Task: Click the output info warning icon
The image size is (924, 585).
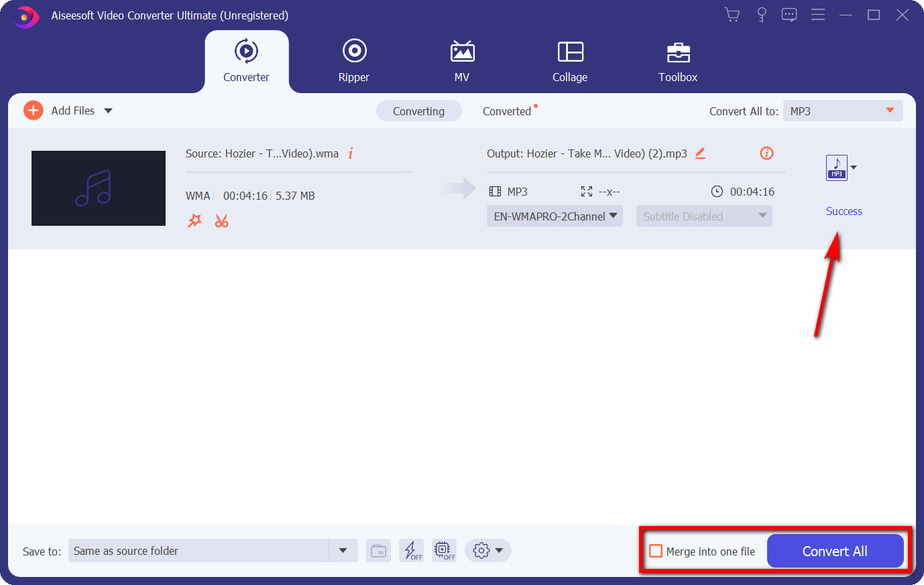Action: tap(766, 153)
